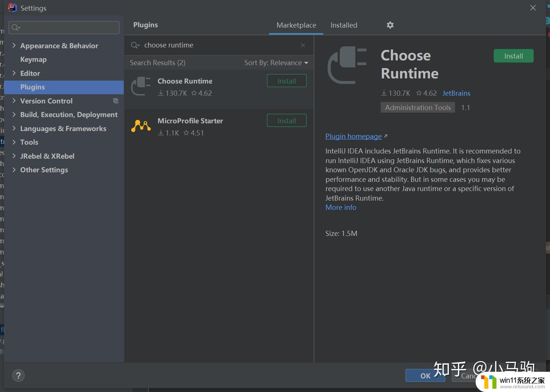Screen dimensions: 550x392
Task: Close the Settings dialog window
Action: [533, 8]
